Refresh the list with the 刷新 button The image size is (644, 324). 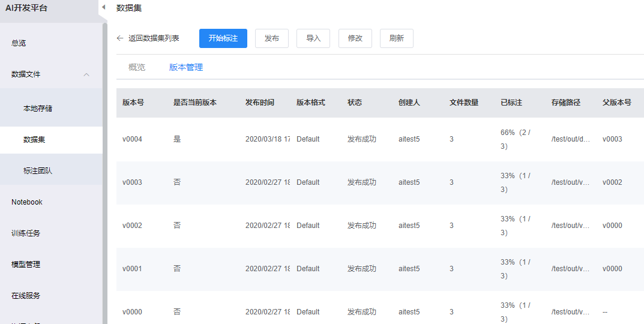pos(397,38)
